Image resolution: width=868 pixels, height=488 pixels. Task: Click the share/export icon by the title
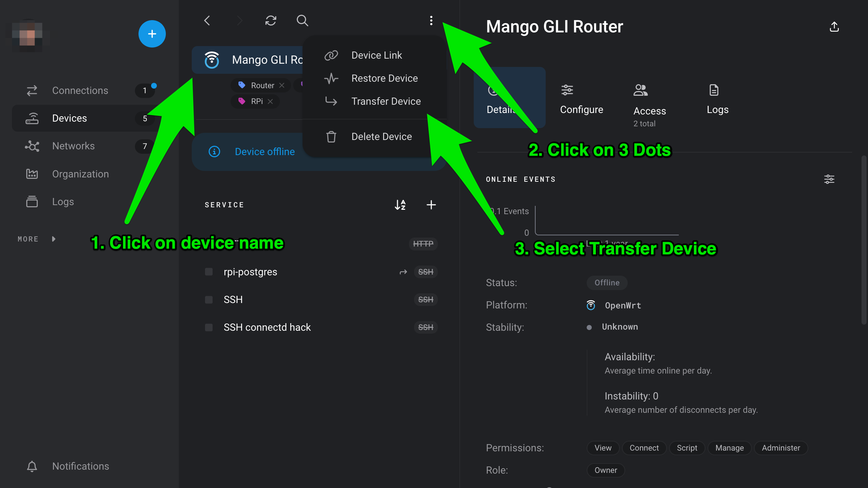[x=834, y=27]
